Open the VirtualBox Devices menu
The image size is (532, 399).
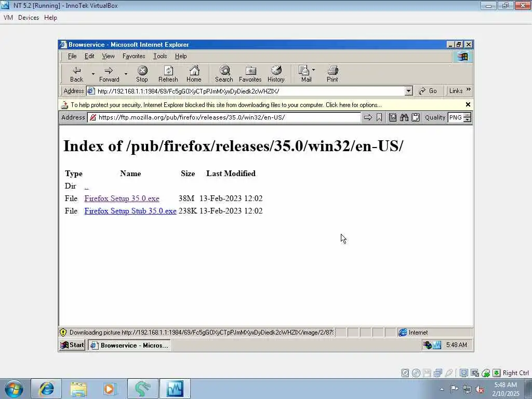(29, 18)
